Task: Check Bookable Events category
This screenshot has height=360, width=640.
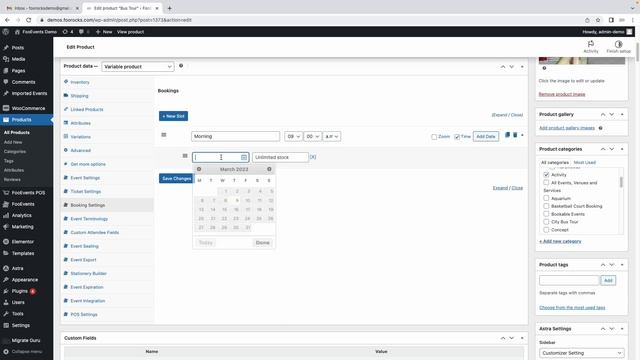Action: 546,214
